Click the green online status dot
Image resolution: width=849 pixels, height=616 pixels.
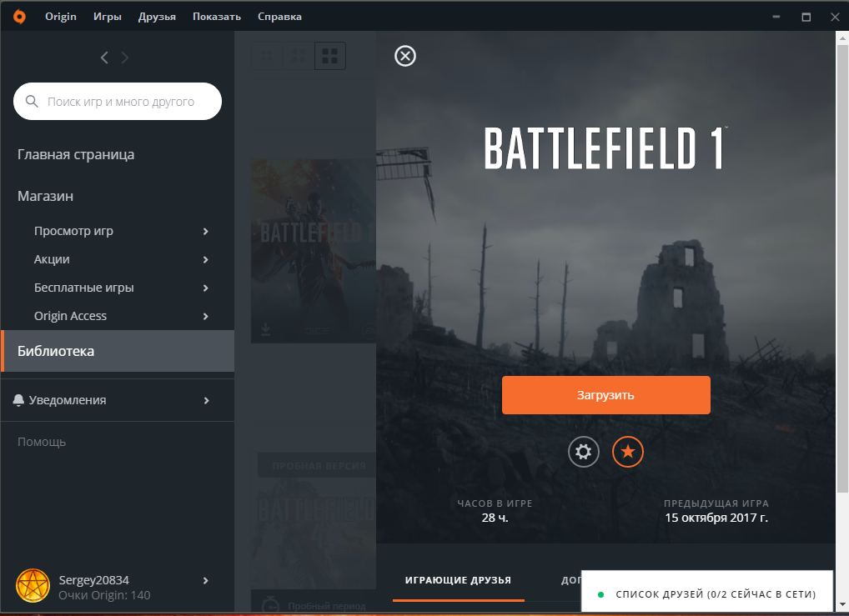[600, 594]
